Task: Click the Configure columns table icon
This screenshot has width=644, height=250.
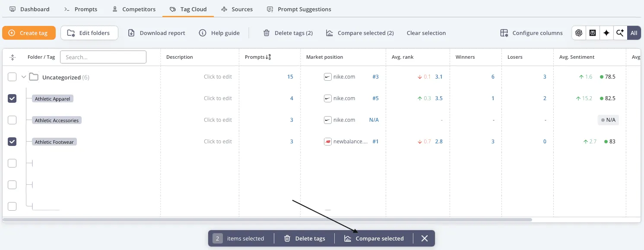Action: (x=504, y=33)
